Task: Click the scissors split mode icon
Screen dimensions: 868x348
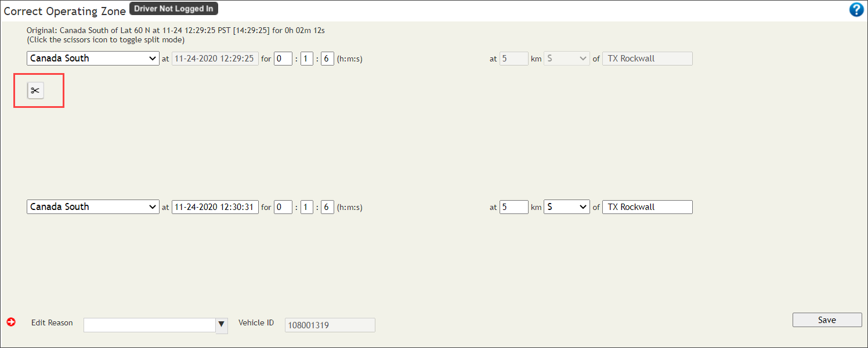Action: tap(35, 90)
